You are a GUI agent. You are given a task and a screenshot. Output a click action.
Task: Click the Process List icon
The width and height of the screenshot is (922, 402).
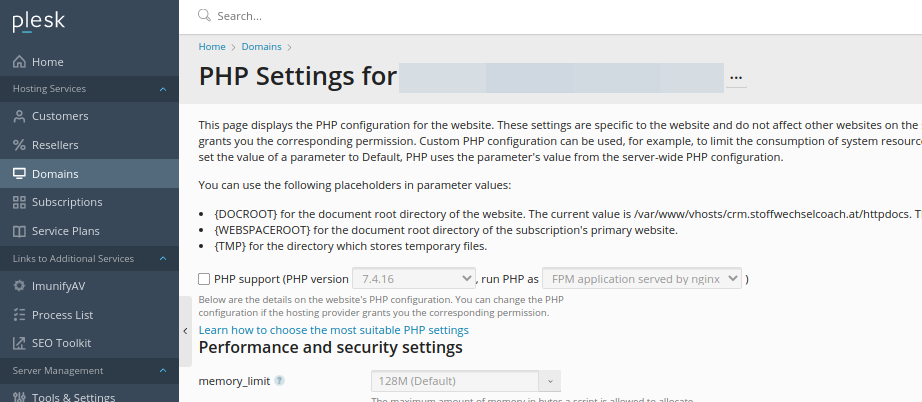pos(19,314)
